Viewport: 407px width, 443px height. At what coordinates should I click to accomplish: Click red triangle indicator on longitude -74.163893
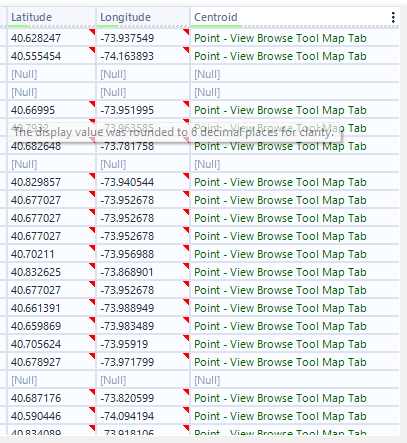coord(186,50)
